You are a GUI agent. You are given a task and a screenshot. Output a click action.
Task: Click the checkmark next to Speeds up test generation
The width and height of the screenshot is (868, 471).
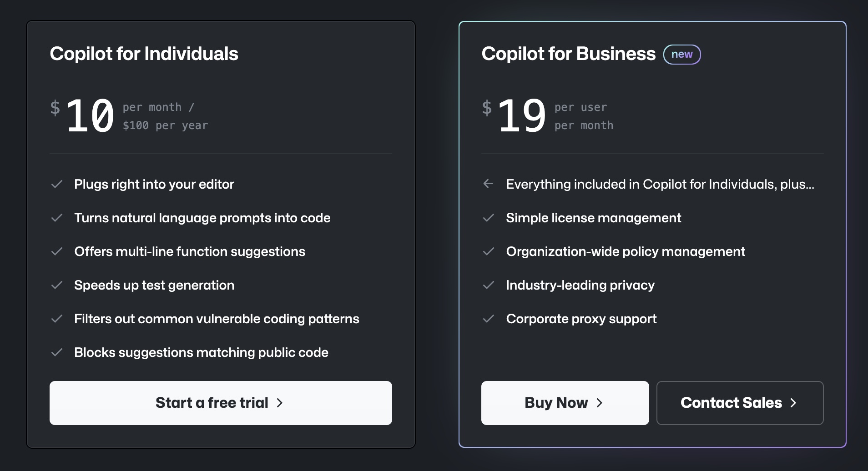(57, 285)
